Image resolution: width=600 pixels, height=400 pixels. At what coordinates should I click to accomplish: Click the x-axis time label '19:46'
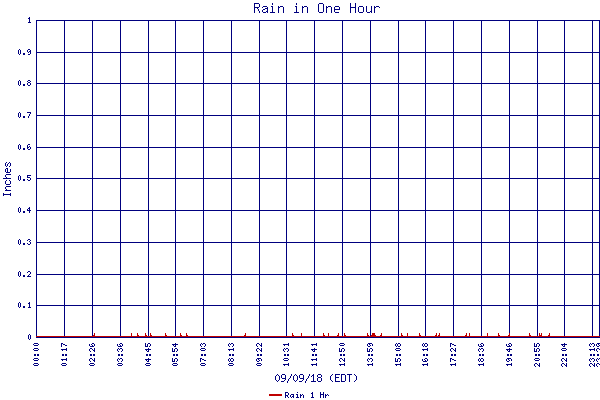pyautogui.click(x=509, y=354)
